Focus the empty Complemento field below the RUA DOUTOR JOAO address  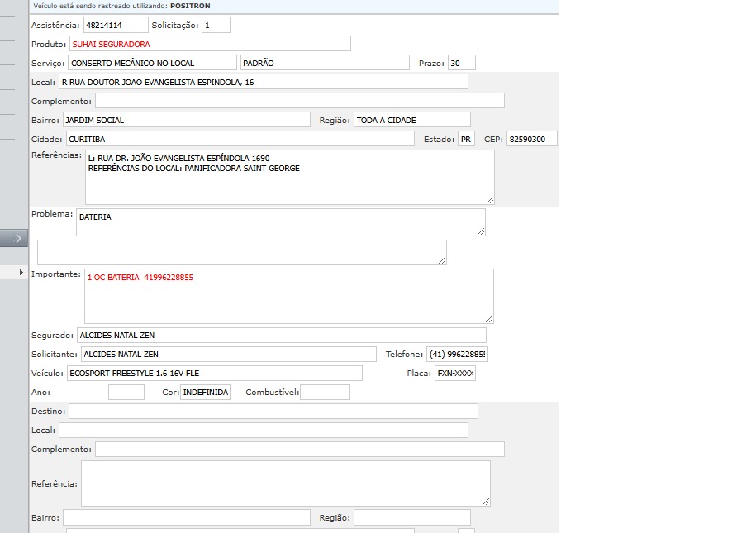click(299, 101)
